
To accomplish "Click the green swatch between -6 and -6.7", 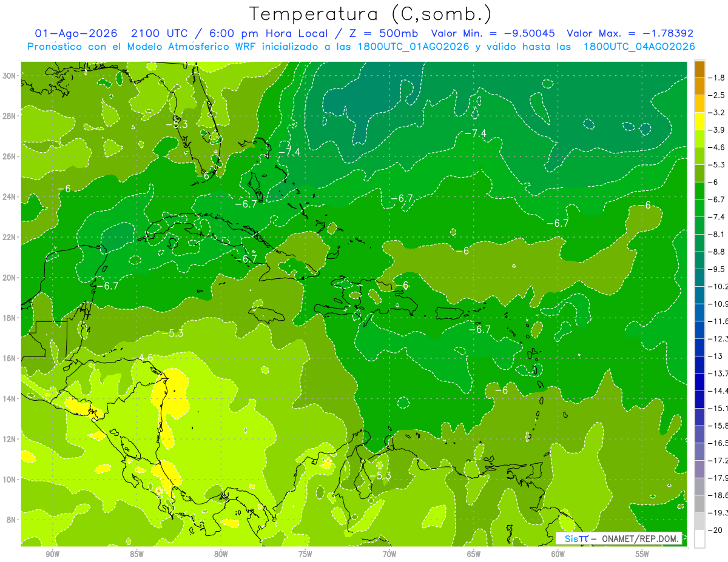I will [x=699, y=190].
